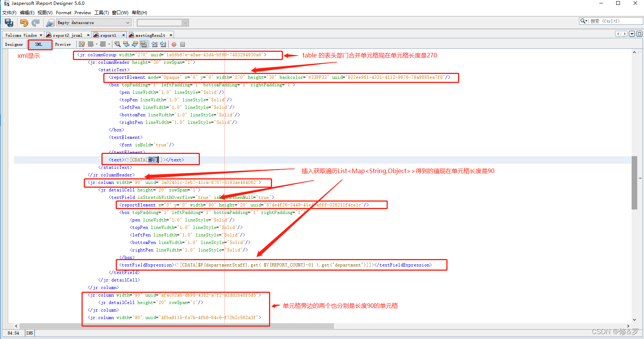644x339 pixels.
Task: Click the Shift Line Right icon
Action: (163, 44)
